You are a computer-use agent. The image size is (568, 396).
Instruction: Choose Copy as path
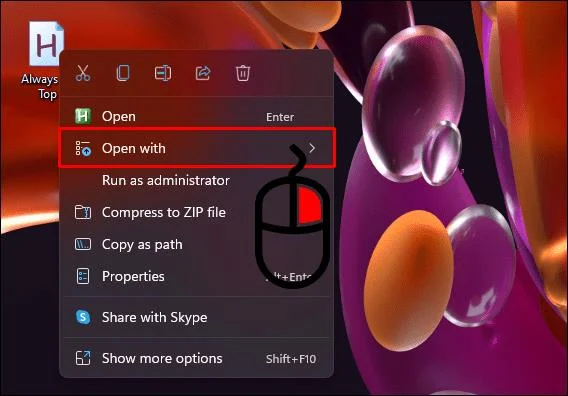[196, 244]
